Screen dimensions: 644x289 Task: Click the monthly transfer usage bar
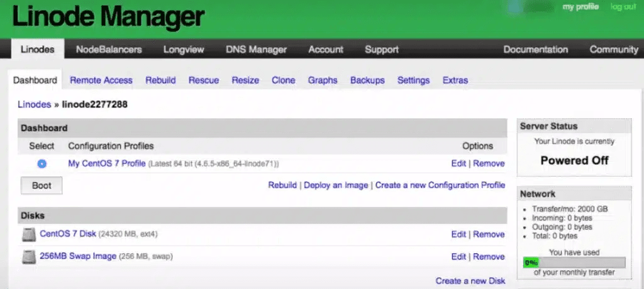pos(574,263)
